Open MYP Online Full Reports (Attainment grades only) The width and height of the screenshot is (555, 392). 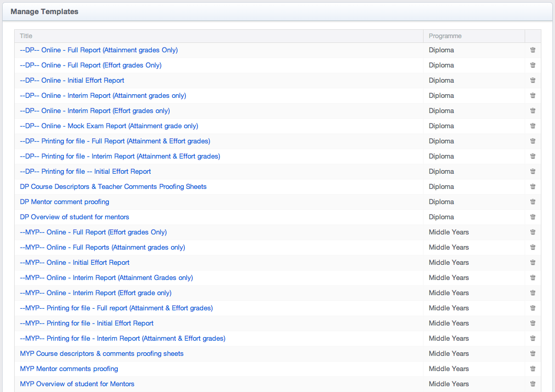[x=103, y=248]
